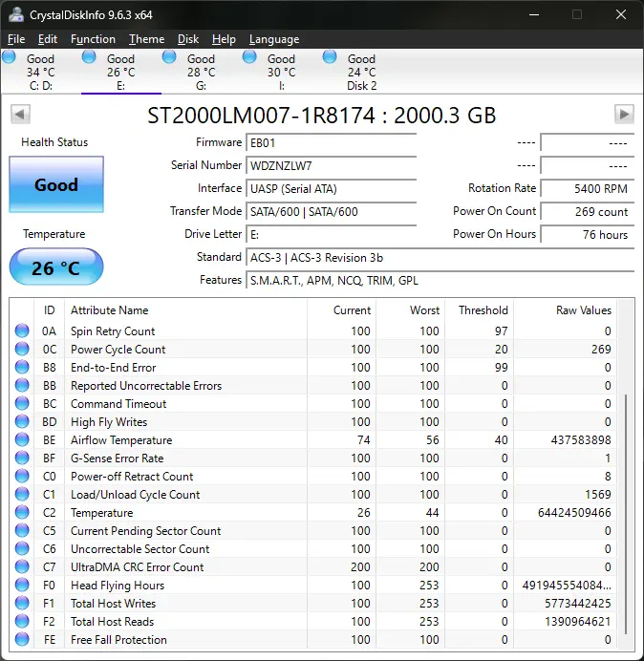Click status icon for Reported Uncorrectable Errors
644x661 pixels.
click(x=22, y=385)
